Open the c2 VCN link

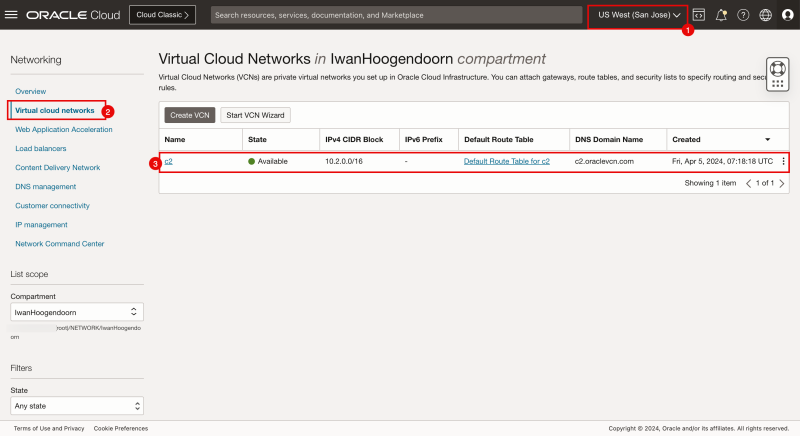click(169, 162)
